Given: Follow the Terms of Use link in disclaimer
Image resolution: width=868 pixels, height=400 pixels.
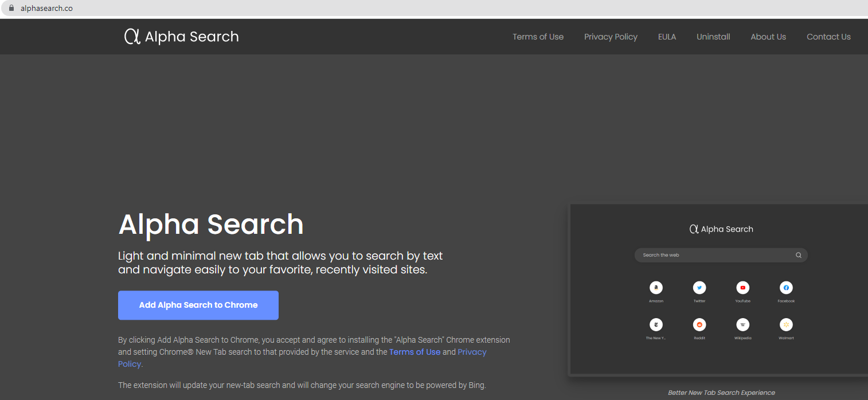Looking at the screenshot, I should pyautogui.click(x=415, y=352).
